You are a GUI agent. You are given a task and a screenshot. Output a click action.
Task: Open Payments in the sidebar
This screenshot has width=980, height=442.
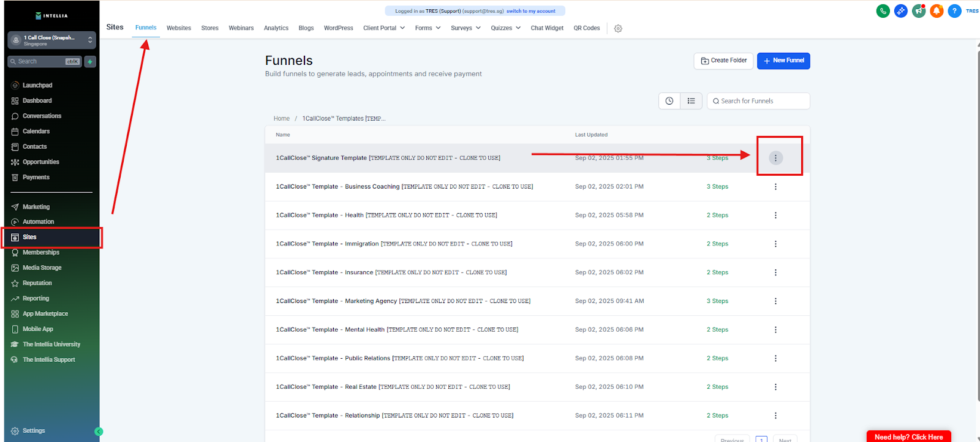point(36,178)
